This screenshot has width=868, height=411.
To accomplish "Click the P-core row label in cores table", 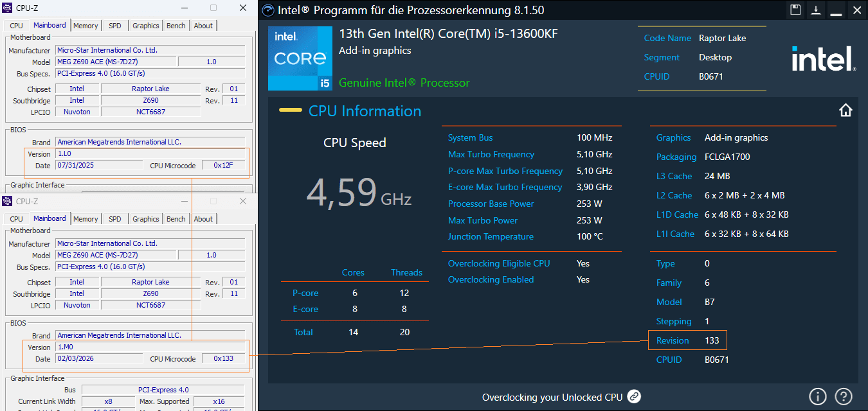I will (x=305, y=293).
